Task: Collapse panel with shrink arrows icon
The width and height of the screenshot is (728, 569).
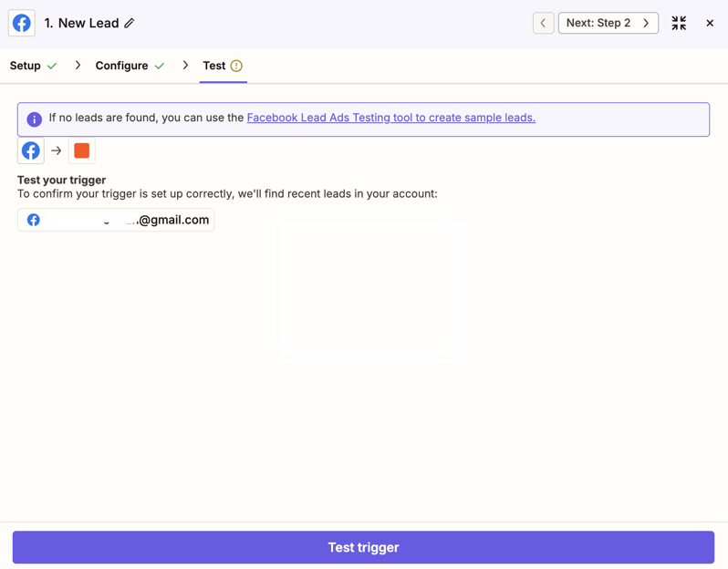Action: point(679,23)
